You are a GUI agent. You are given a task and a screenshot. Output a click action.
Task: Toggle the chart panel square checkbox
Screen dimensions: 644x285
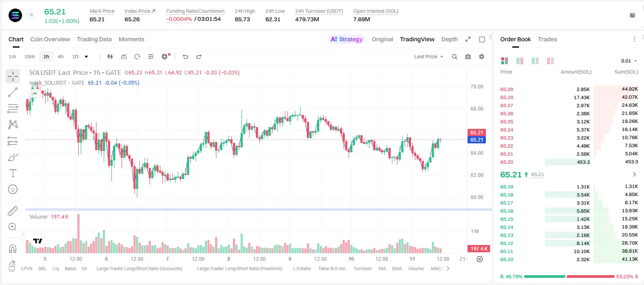[482, 39]
